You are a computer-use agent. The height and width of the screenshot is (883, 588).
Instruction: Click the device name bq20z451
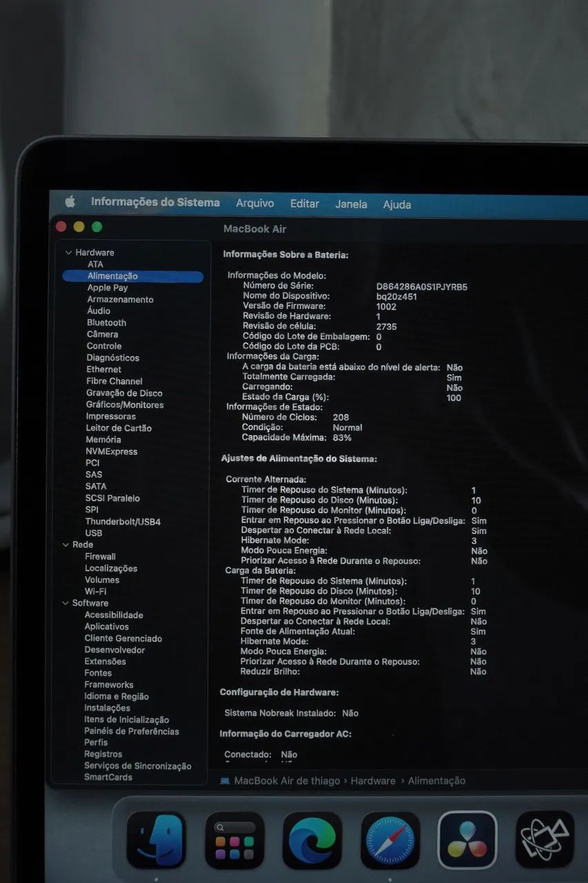pyautogui.click(x=396, y=297)
